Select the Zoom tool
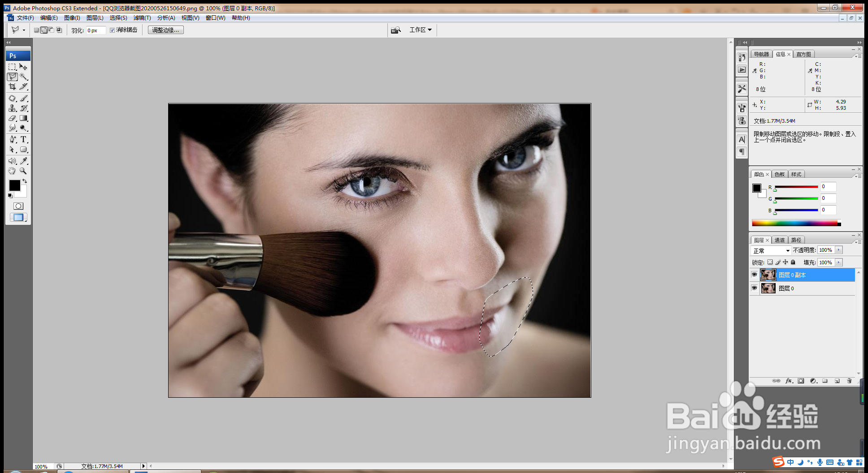Image resolution: width=868 pixels, height=473 pixels. pyautogui.click(x=24, y=171)
